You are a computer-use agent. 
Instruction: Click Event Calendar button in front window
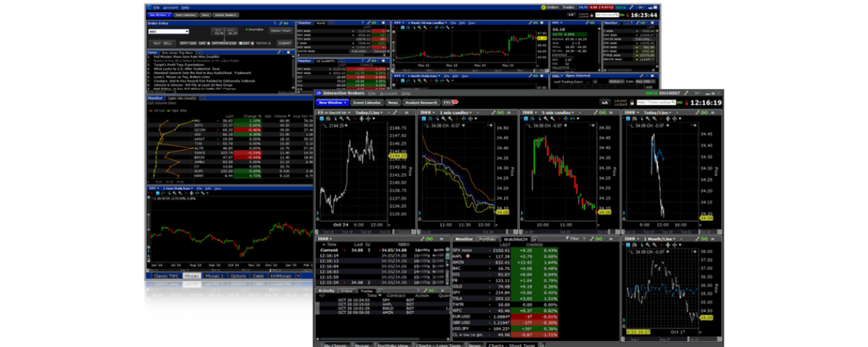(x=367, y=102)
